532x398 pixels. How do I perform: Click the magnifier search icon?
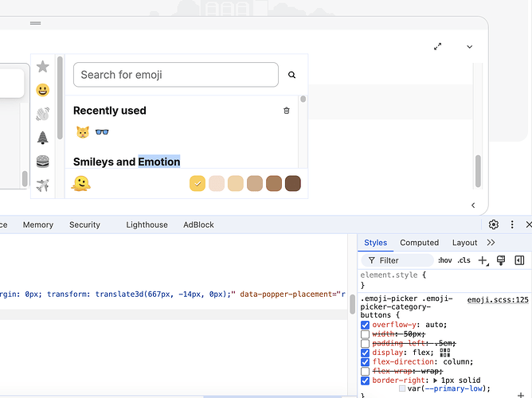(x=291, y=75)
